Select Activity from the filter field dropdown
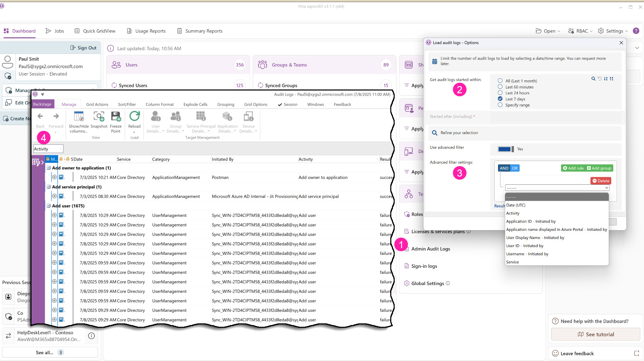The image size is (644, 361). 513,213
